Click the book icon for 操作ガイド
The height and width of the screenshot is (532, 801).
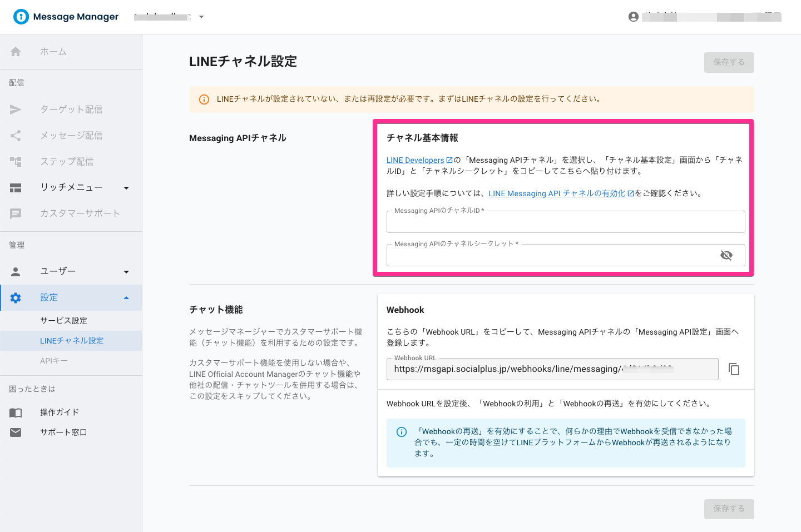16,412
